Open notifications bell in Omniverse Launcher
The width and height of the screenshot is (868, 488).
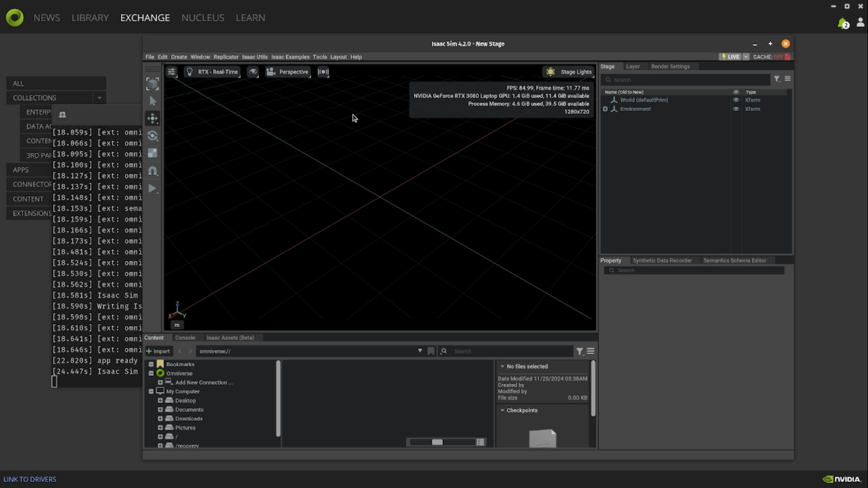tap(842, 23)
